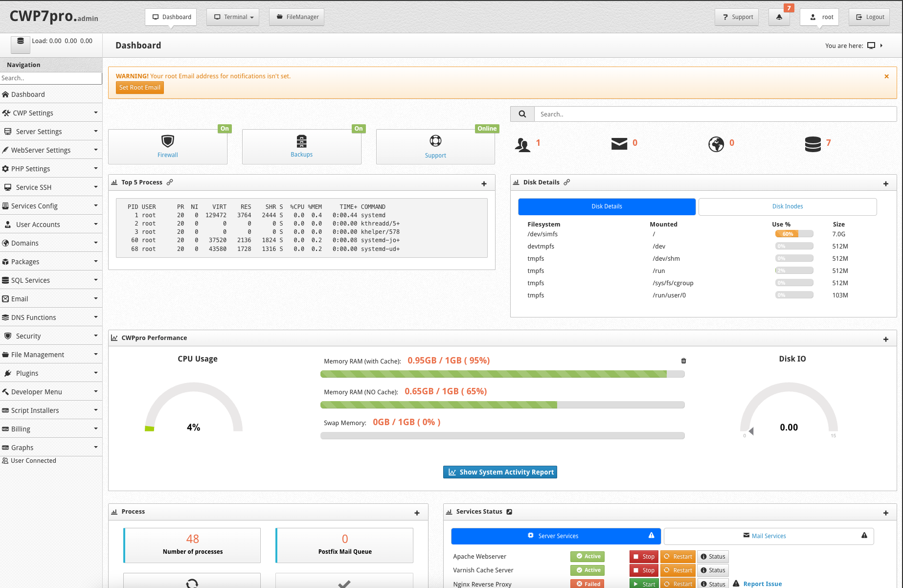This screenshot has height=588, width=903.
Task: Select the Server Services tab
Action: [x=556, y=536]
